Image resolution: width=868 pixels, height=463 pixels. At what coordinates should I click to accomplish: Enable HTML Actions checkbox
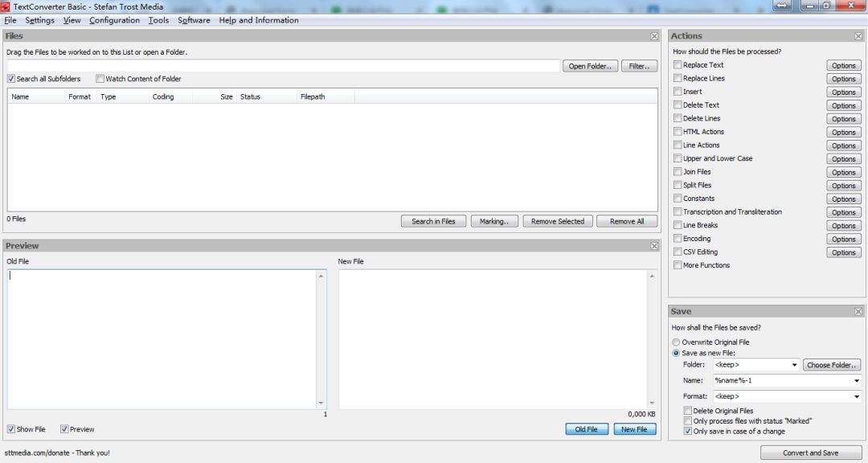point(678,131)
